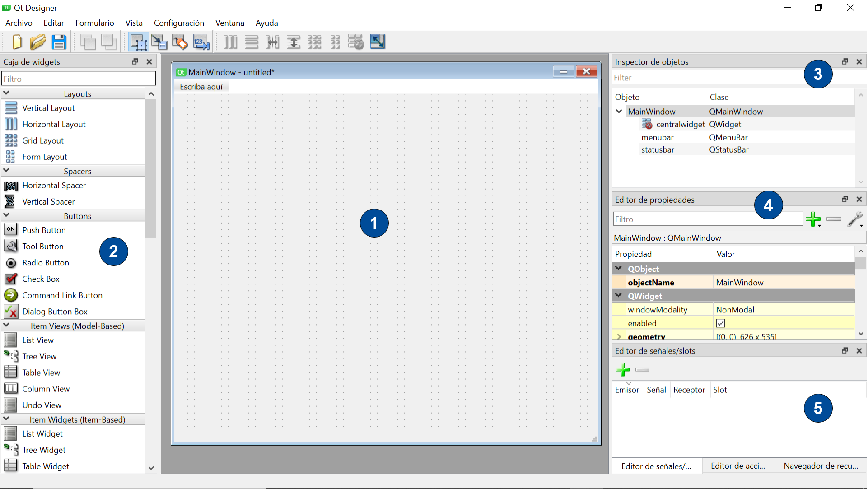The height and width of the screenshot is (489, 868).
Task: Click the Break Layout toolbar icon
Action: pyautogui.click(x=356, y=42)
